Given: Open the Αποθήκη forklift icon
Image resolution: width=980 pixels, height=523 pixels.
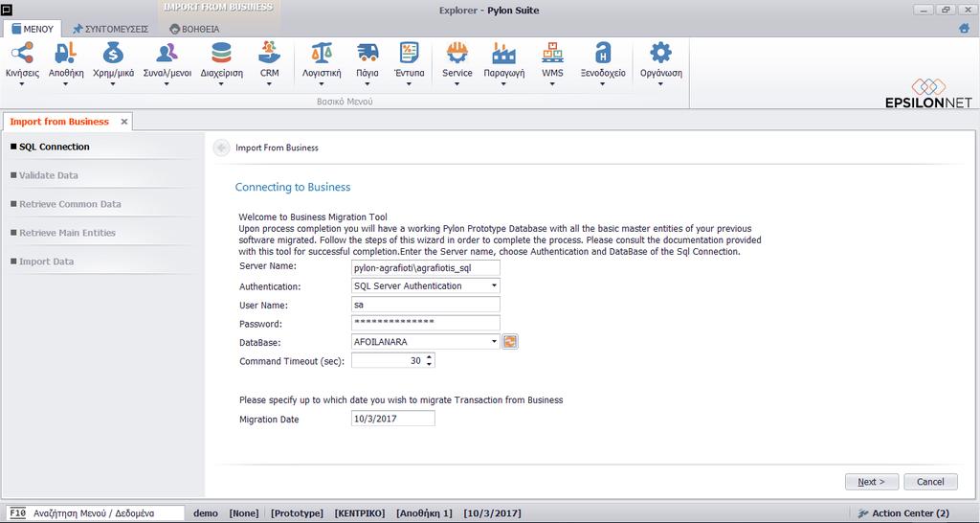Looking at the screenshot, I should pos(66,54).
